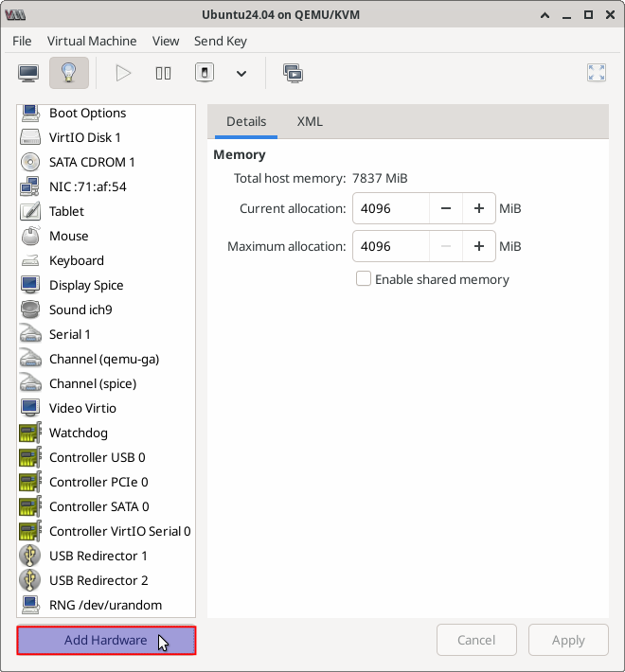The image size is (625, 672).
Task: Select SATA CDROM 1 device
Action: point(92,162)
